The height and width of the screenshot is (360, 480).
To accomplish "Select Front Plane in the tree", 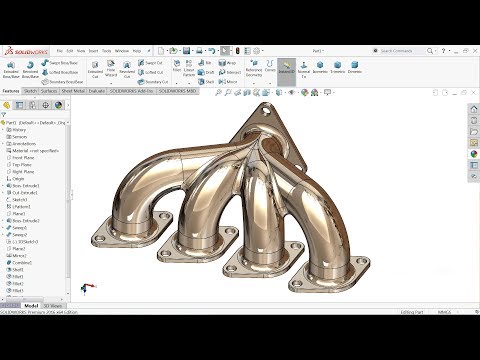I will pos(20,158).
